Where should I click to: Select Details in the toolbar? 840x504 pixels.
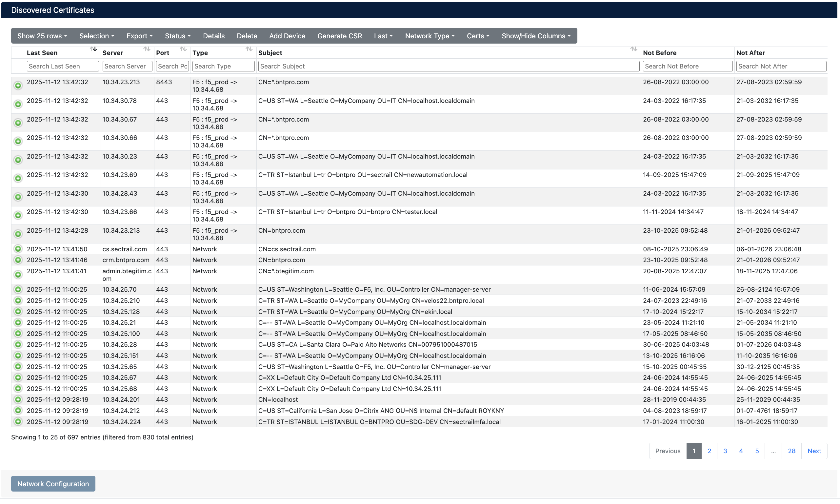pos(214,36)
